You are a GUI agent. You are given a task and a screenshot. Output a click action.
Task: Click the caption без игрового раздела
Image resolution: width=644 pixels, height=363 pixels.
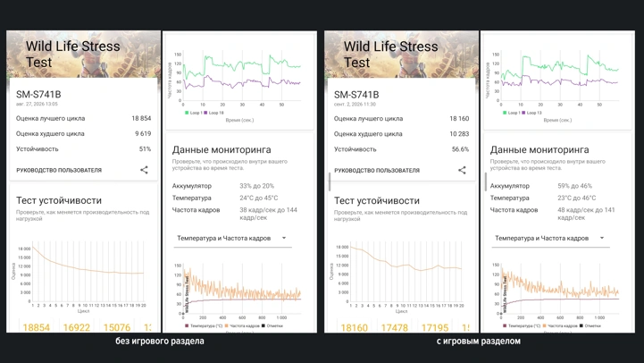tap(160, 342)
